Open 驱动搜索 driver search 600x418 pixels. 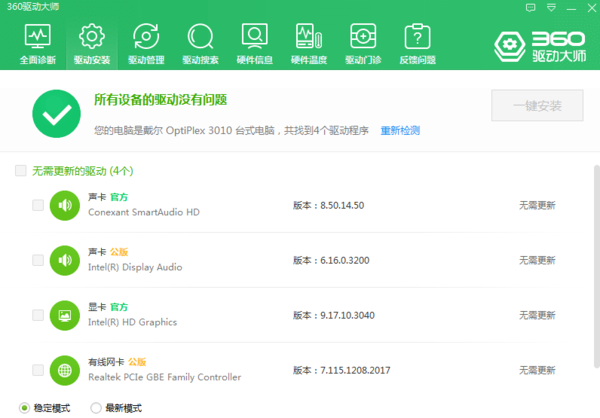tap(199, 43)
